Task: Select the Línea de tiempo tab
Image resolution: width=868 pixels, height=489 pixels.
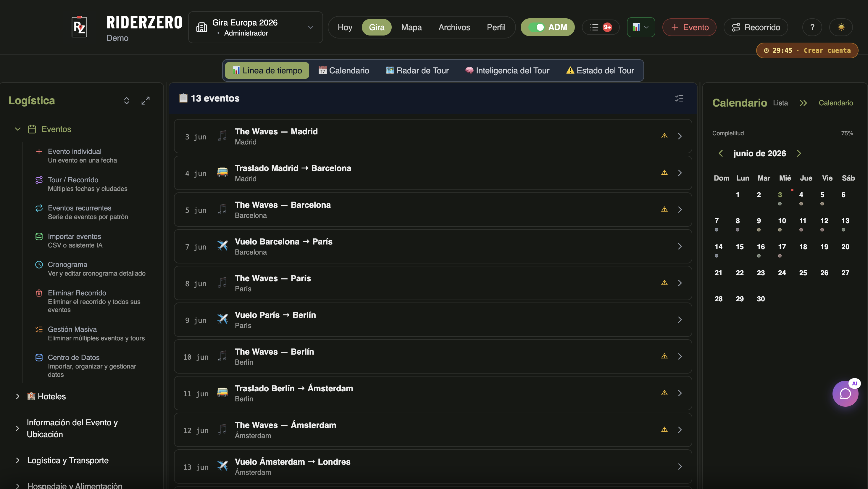Action: pos(267,70)
